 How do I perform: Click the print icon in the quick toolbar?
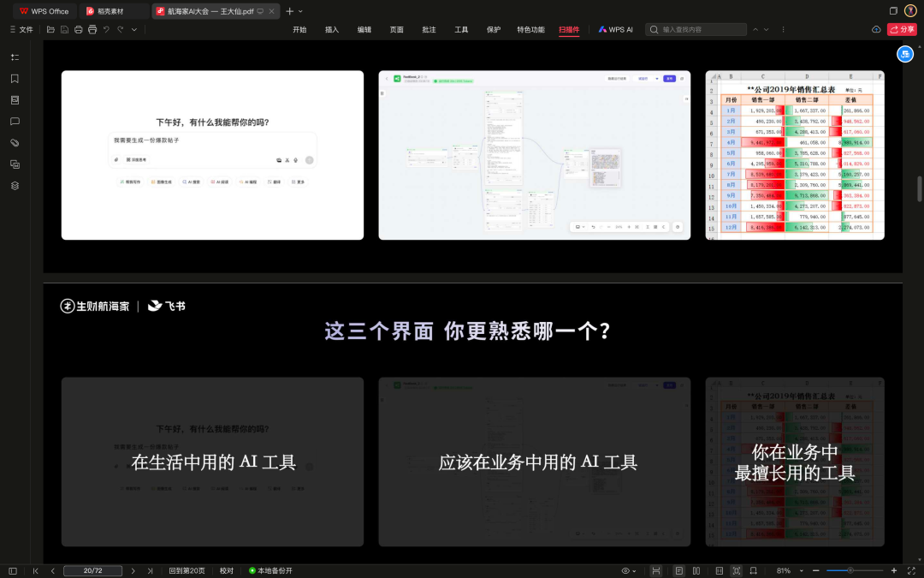point(79,29)
